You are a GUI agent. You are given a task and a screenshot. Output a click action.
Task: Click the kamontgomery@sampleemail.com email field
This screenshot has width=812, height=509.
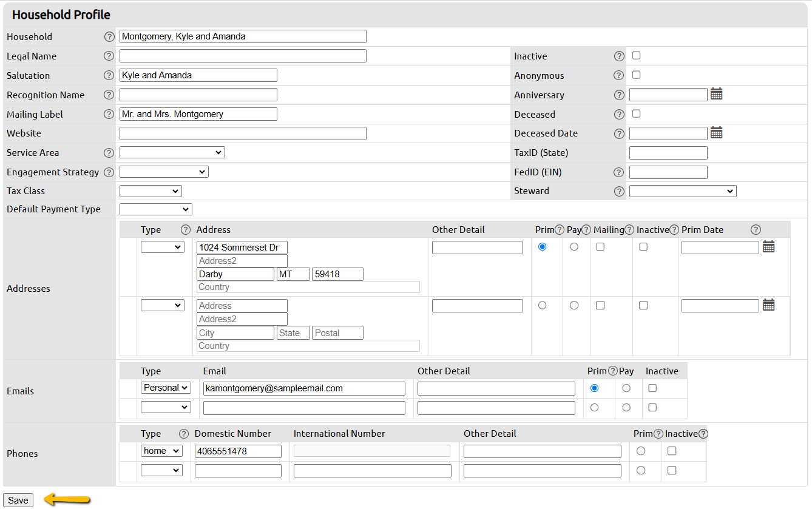(304, 388)
